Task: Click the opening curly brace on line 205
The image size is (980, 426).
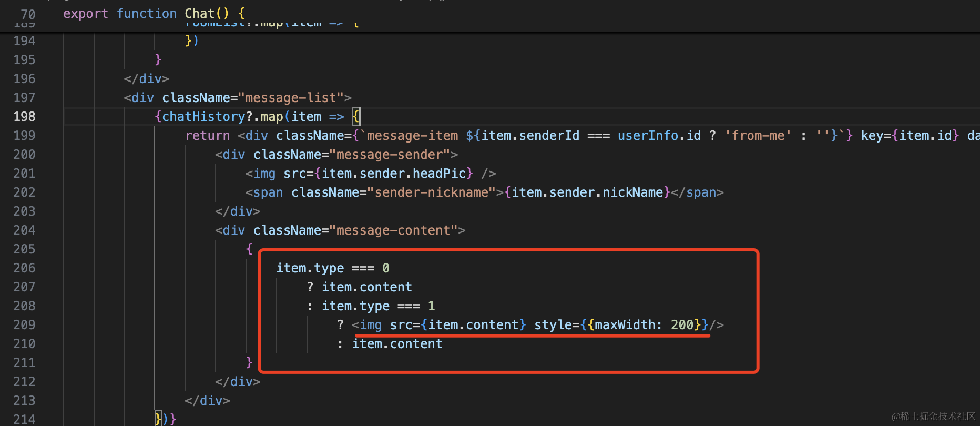Action: tap(249, 249)
